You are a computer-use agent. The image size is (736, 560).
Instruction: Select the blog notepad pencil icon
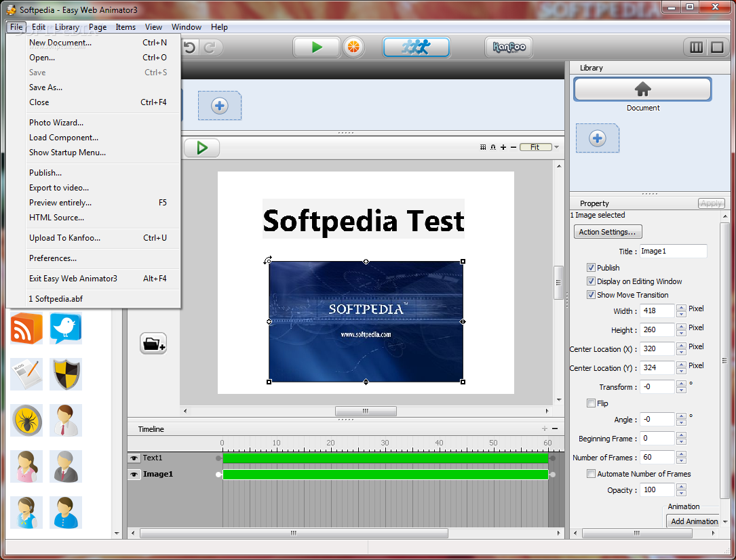(26, 374)
